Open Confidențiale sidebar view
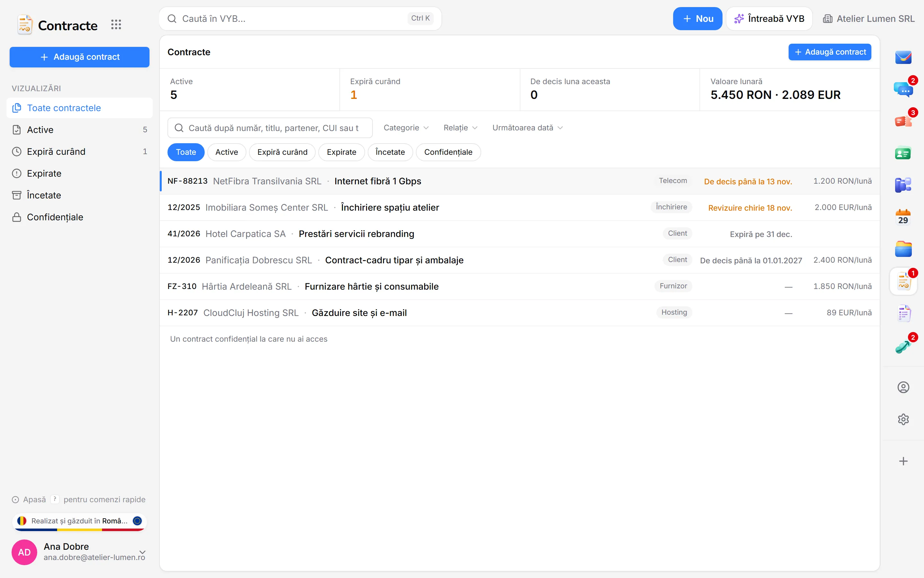Screen dimensions: 924x578 pos(80,217)
